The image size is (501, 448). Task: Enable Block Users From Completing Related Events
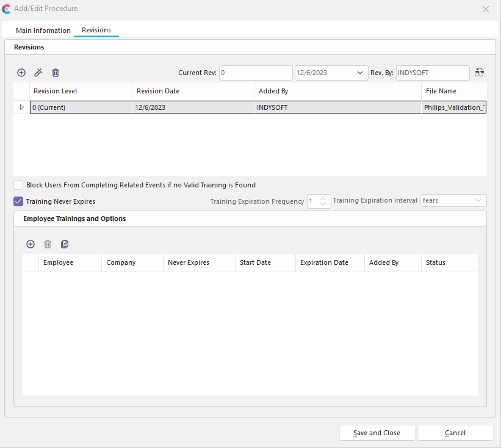point(18,185)
